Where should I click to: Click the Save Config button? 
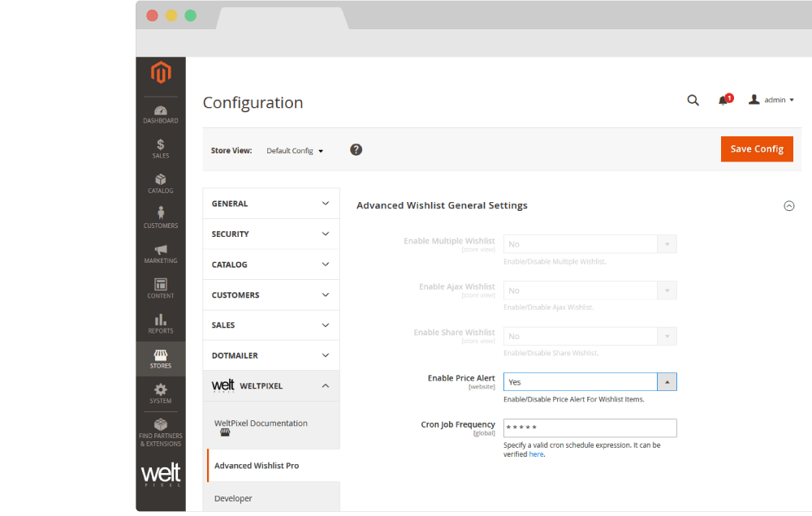coord(756,149)
